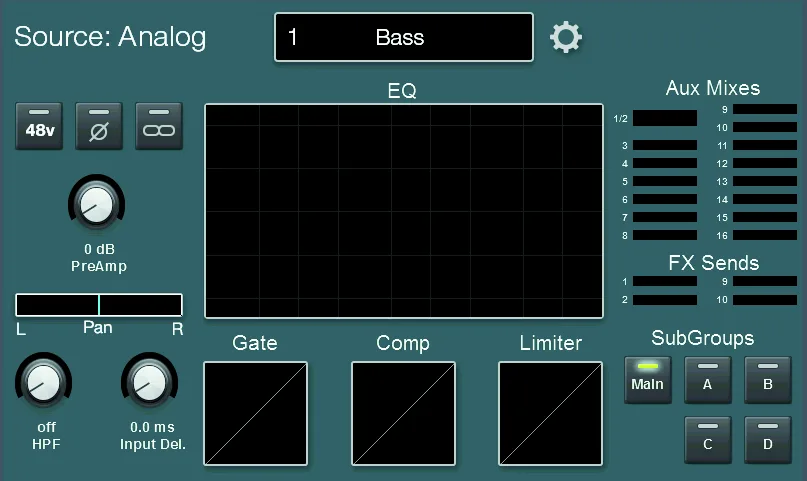Click Aux Mix 4 send bar
The image size is (807, 481).
point(665,163)
